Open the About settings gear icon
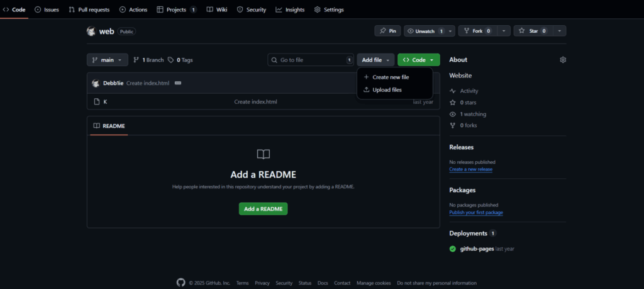Screen dimensions: 644x289 (x=563, y=60)
